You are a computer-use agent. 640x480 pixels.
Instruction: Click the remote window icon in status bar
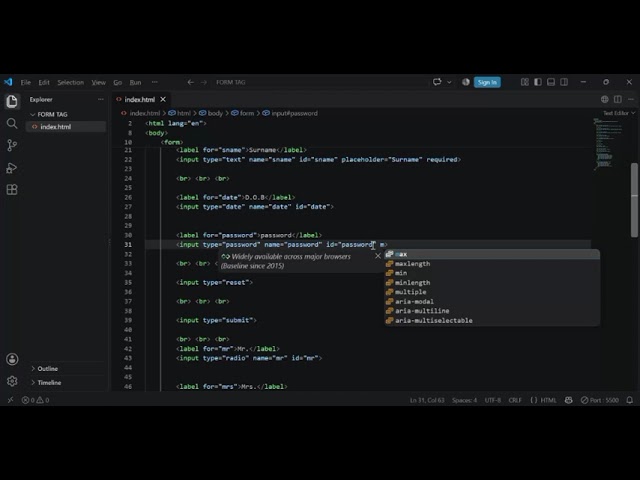[10, 400]
